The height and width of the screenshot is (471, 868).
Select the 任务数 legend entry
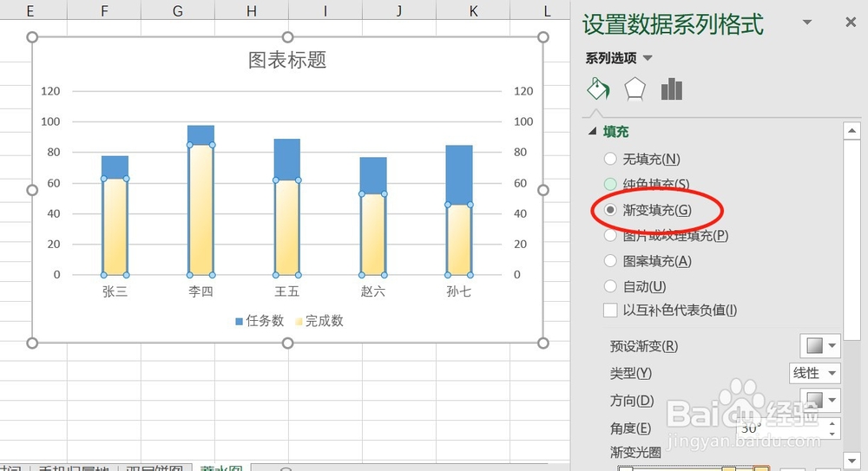[260, 321]
